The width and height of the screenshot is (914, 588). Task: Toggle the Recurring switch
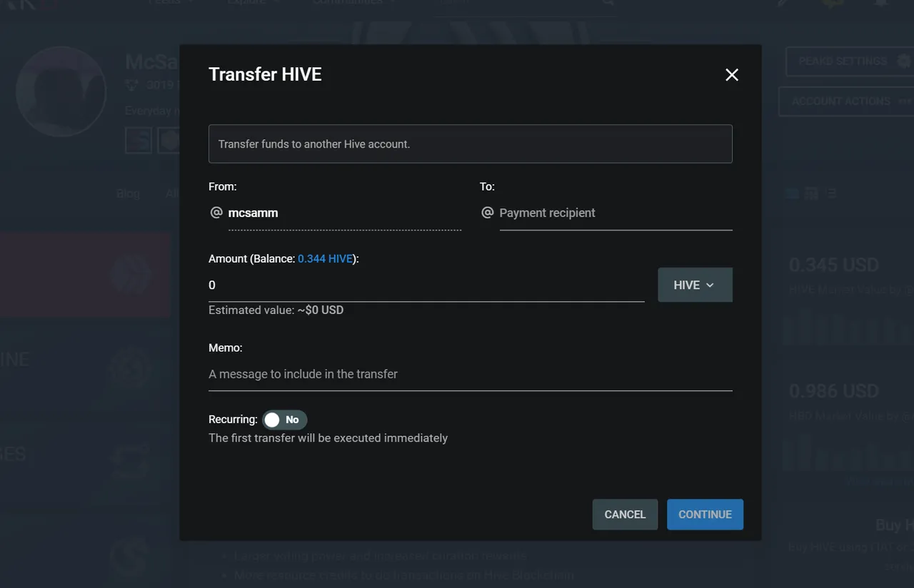coord(284,420)
